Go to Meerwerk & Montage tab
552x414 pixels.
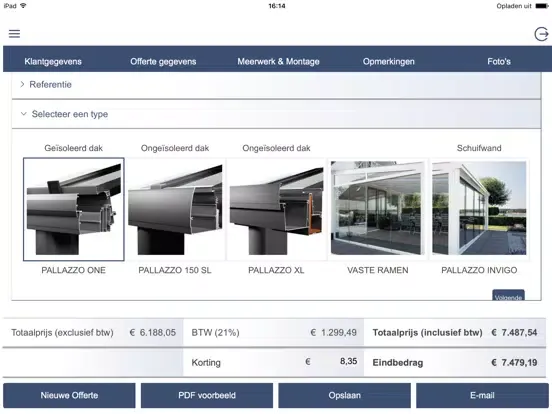click(x=278, y=62)
